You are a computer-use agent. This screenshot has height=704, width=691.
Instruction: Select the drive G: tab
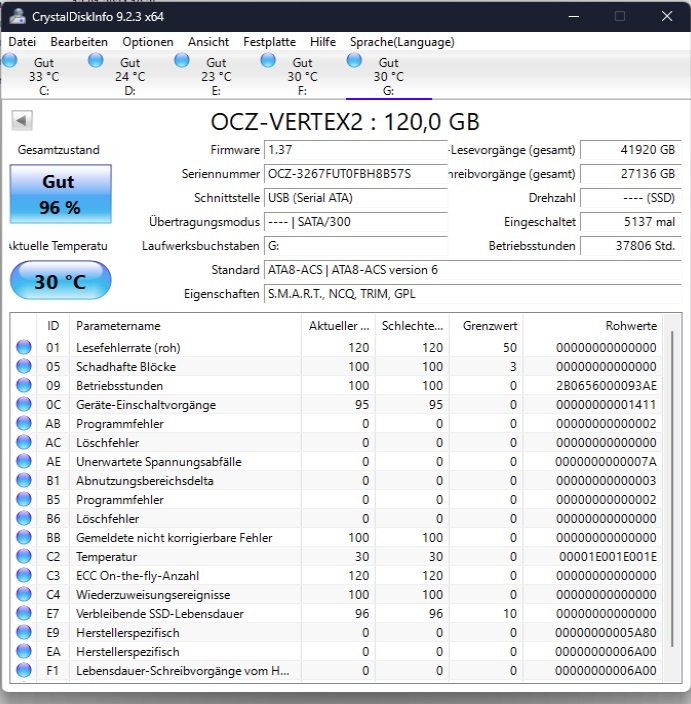[x=388, y=75]
